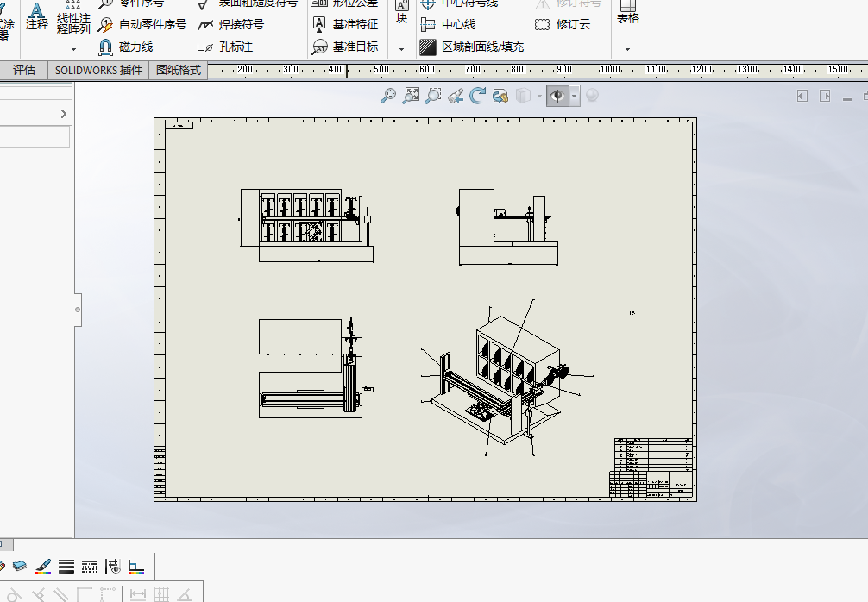Image resolution: width=868 pixels, height=602 pixels.
Task: Click the greyed grid icon in bottom toolbar
Action: pos(161,595)
